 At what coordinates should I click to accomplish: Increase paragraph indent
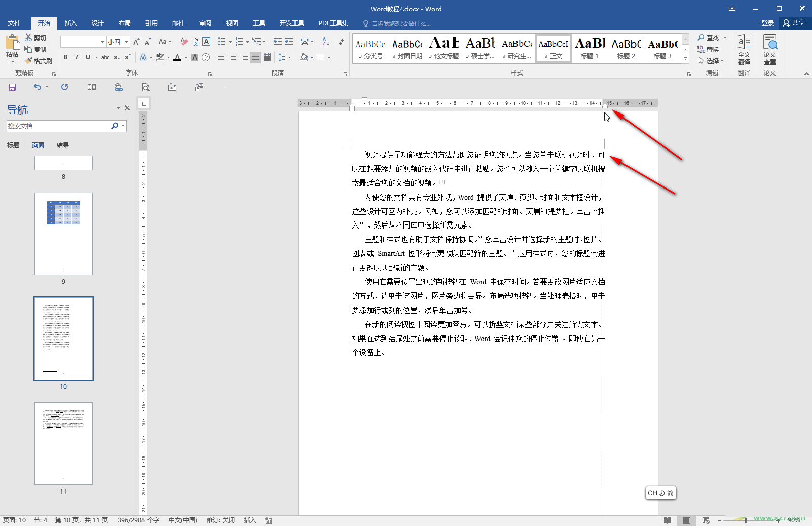289,42
